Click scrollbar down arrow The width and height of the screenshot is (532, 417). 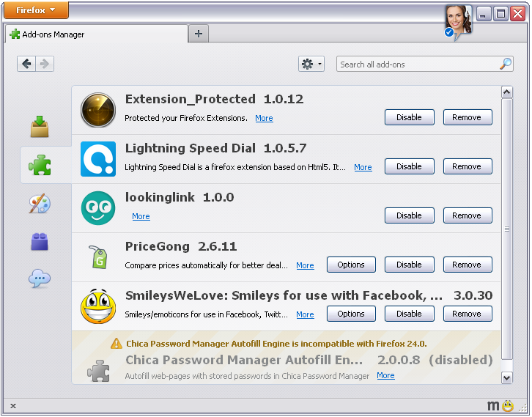(x=506, y=377)
